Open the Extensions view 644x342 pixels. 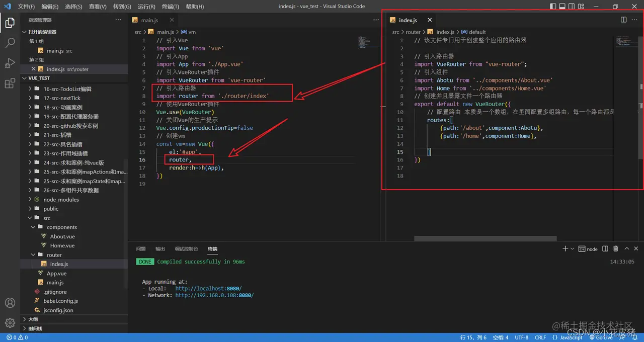tap(10, 83)
